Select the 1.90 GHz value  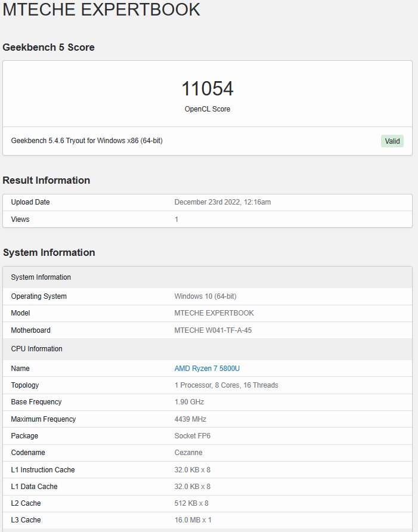(x=189, y=402)
